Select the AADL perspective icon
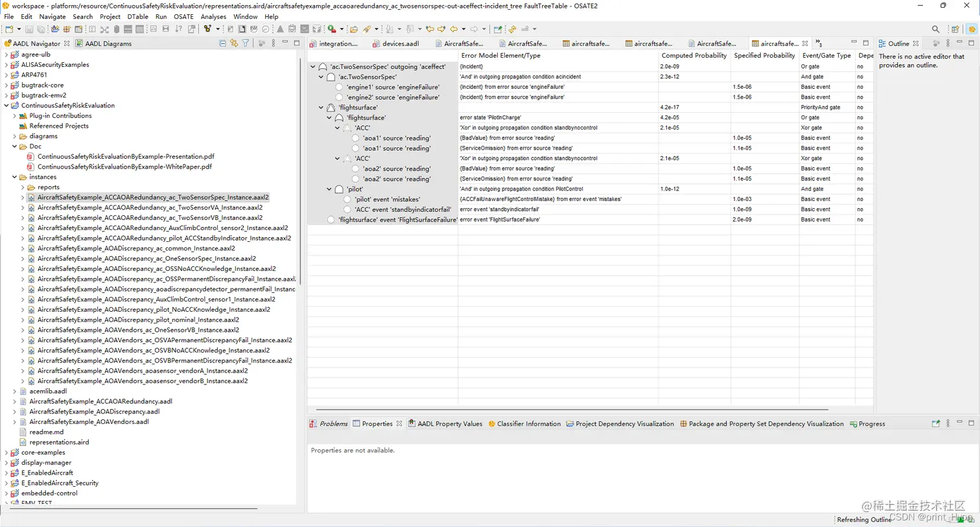980x527 pixels. pos(971,29)
